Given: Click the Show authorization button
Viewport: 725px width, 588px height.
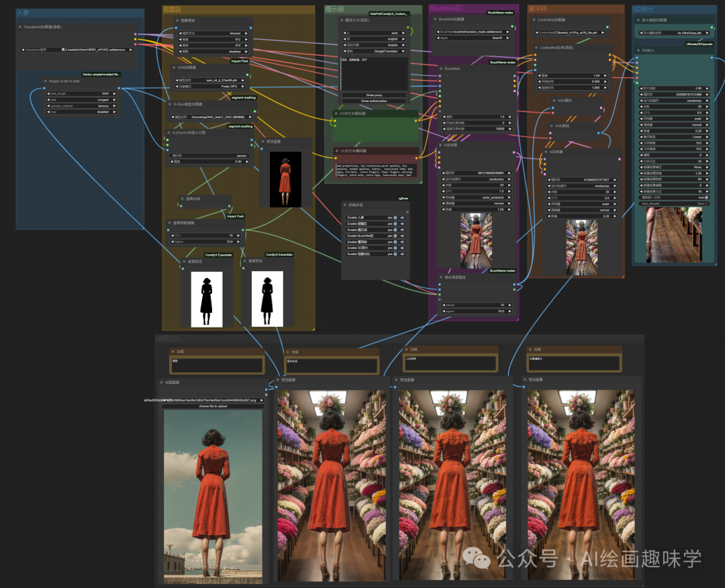Looking at the screenshot, I should tap(374, 101).
